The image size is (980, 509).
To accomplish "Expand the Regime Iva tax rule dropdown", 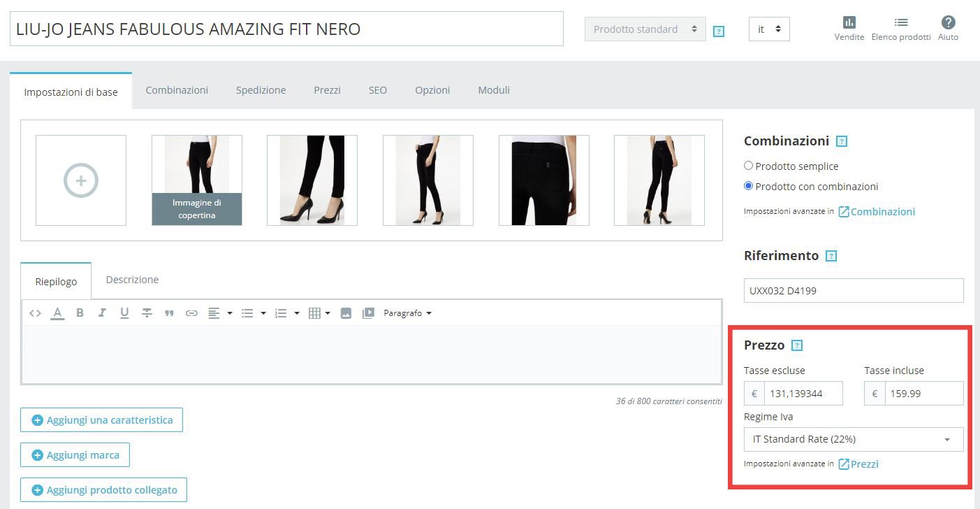I will (x=854, y=439).
